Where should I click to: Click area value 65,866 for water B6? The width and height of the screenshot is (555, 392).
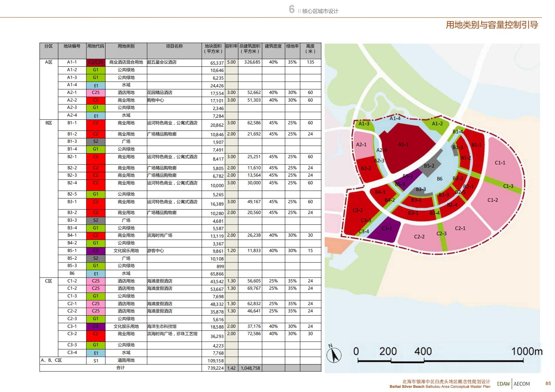[x=217, y=274]
